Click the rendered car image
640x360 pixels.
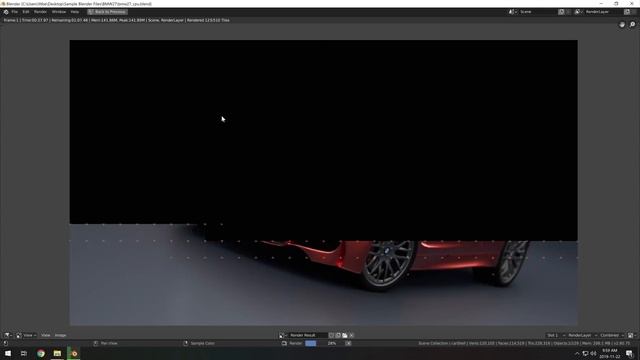tap(323, 182)
